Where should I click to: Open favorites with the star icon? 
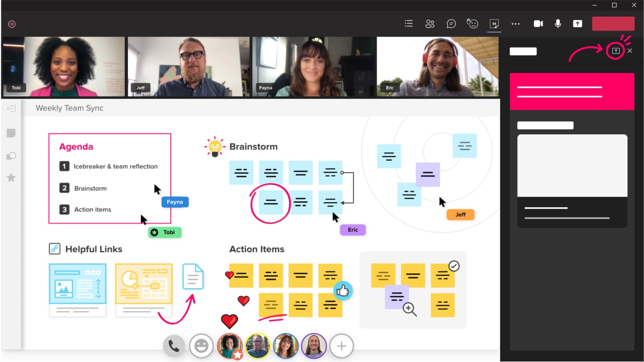click(11, 178)
